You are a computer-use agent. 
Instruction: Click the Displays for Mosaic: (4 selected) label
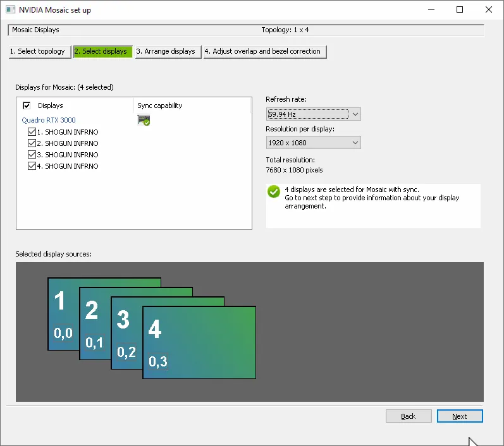coord(65,87)
